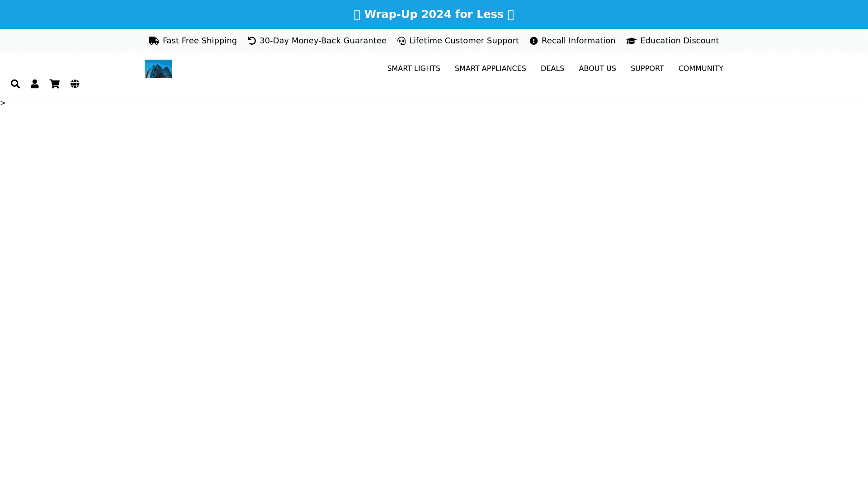Click the Fast Free Shipping link
868x488 pixels.
pyautogui.click(x=199, y=41)
